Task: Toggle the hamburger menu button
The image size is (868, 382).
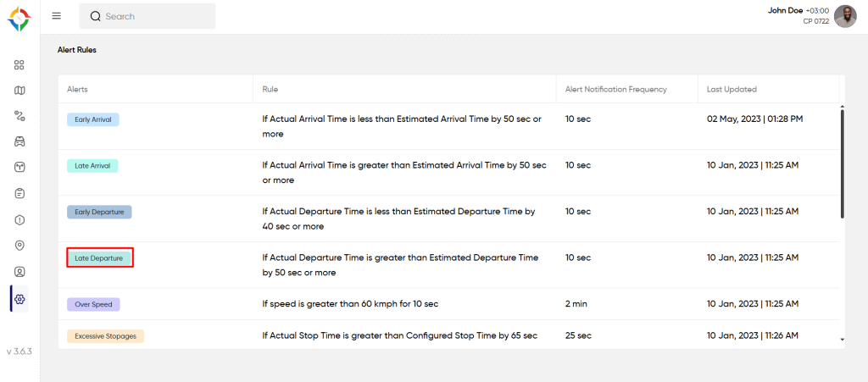Action: (57, 16)
